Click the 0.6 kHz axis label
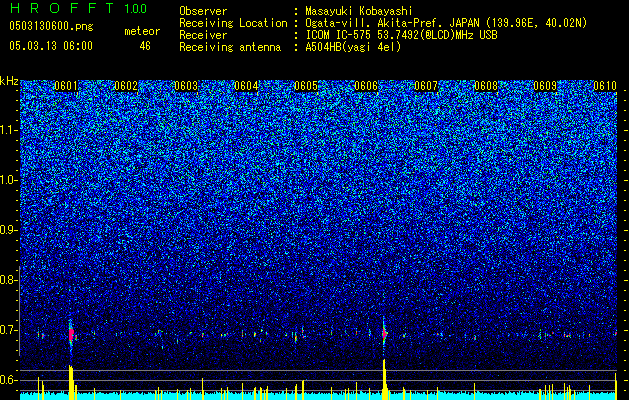Screen dimensions: 629x400 (x=9, y=380)
